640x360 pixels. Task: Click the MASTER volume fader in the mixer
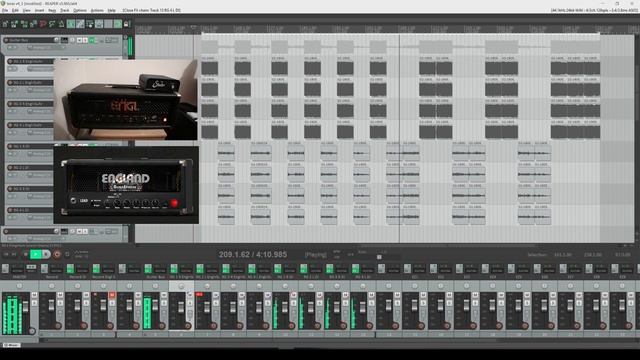pos(26,307)
